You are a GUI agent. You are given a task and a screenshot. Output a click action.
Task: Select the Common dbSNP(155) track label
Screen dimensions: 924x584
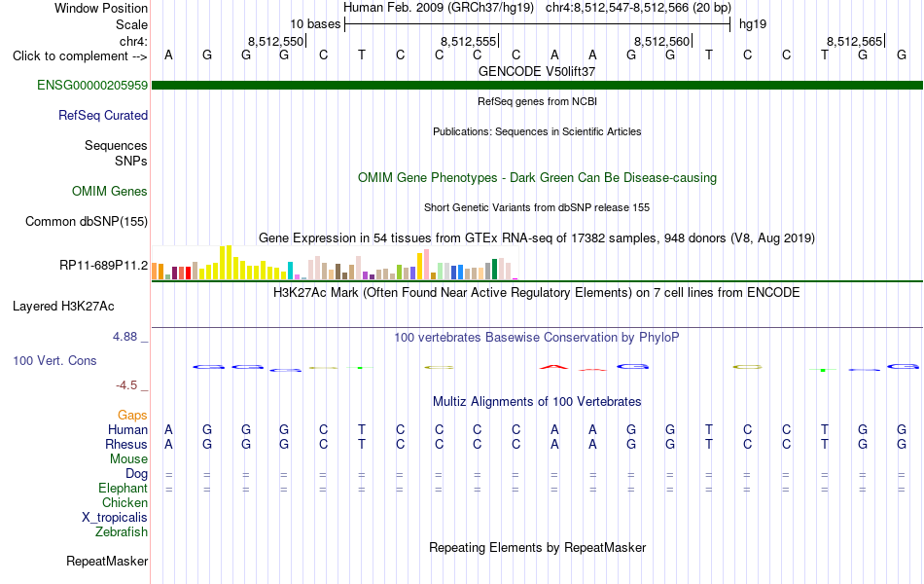[x=87, y=221]
